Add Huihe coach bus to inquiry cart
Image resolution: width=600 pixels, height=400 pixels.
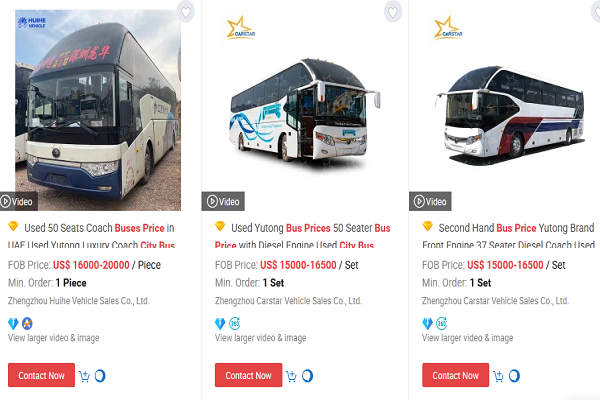click(85, 376)
